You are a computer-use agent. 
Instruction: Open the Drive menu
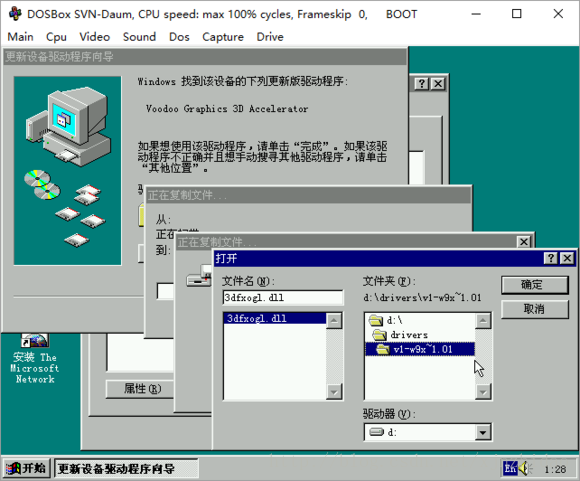[270, 37]
